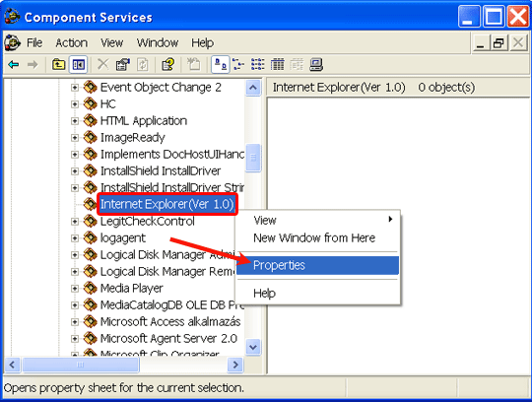532x402 pixels.
Task: Select the ImageReady item
Action: click(133, 138)
